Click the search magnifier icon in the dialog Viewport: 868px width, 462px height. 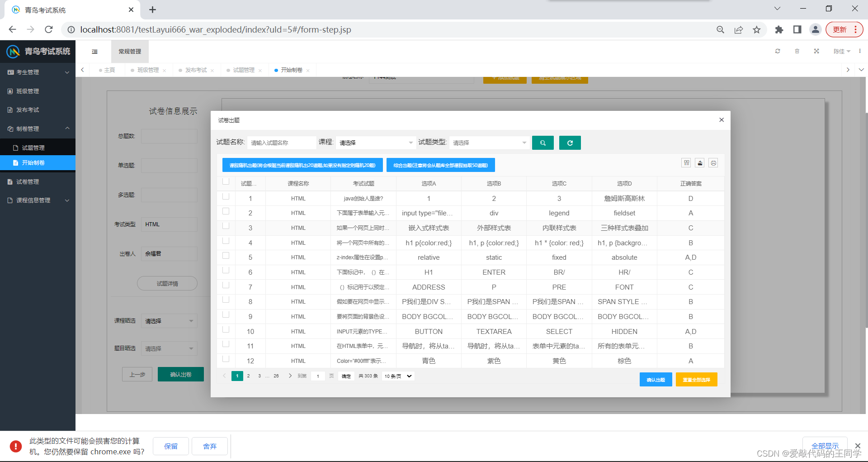(x=542, y=143)
